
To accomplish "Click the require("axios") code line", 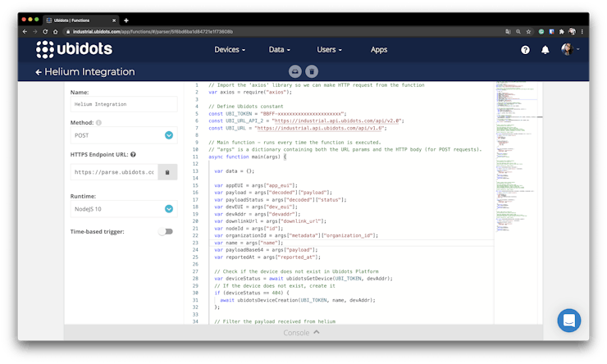I will click(x=250, y=92).
